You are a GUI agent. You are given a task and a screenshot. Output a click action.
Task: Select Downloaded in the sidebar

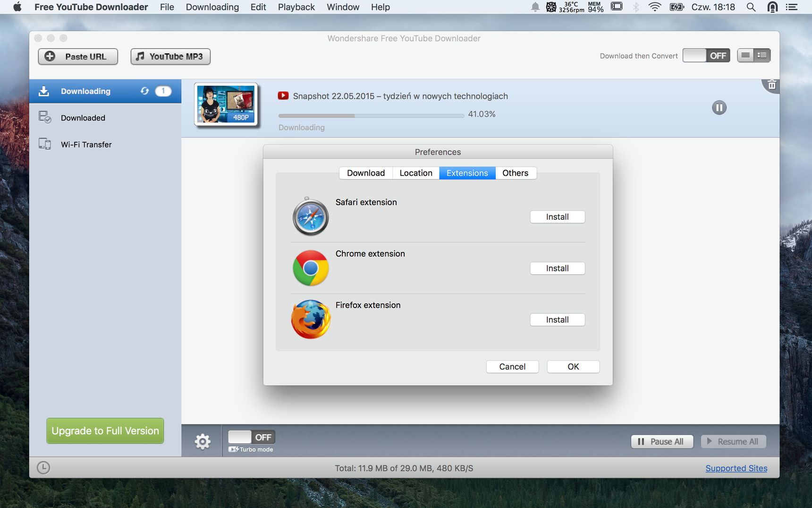105,118
